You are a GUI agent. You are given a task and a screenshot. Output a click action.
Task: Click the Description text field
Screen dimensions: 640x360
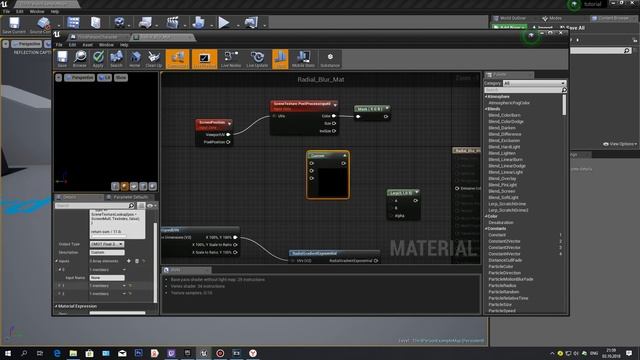[107, 252]
